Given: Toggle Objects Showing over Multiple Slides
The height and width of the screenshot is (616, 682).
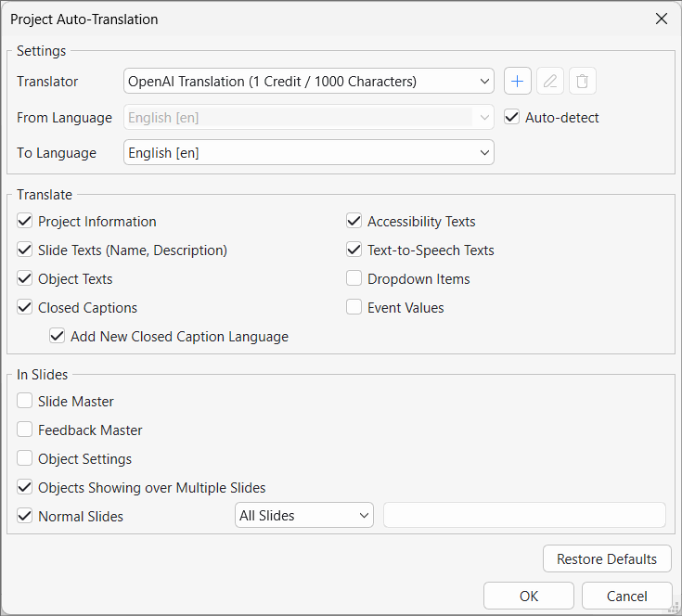Looking at the screenshot, I should click(x=25, y=488).
